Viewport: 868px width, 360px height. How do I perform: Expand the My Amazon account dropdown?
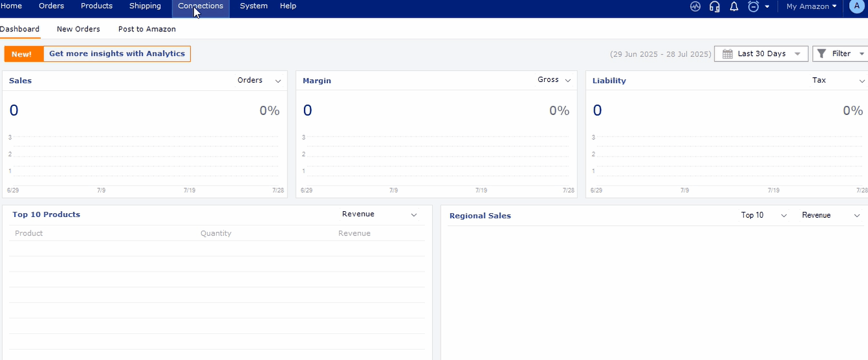pos(811,6)
